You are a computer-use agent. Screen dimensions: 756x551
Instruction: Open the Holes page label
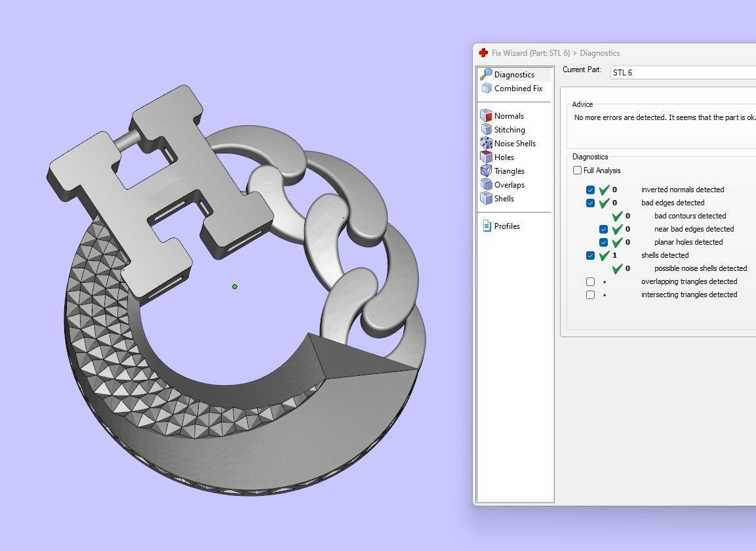tap(504, 157)
